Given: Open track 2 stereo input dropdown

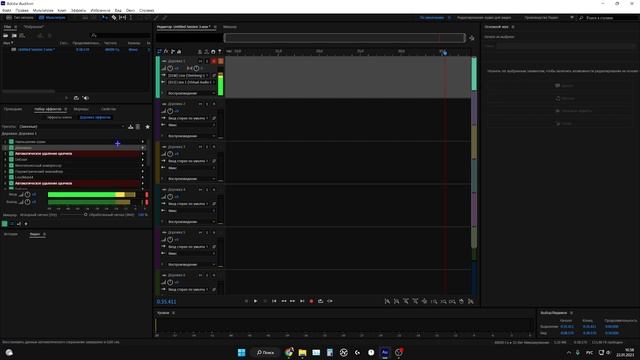Looking at the screenshot, I should [x=188, y=118].
